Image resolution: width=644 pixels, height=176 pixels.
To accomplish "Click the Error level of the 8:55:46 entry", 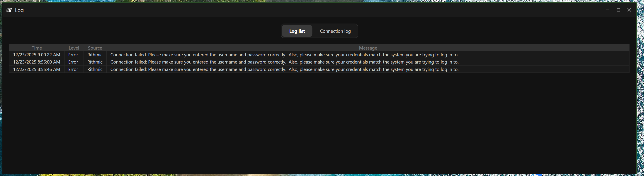I will [x=73, y=69].
